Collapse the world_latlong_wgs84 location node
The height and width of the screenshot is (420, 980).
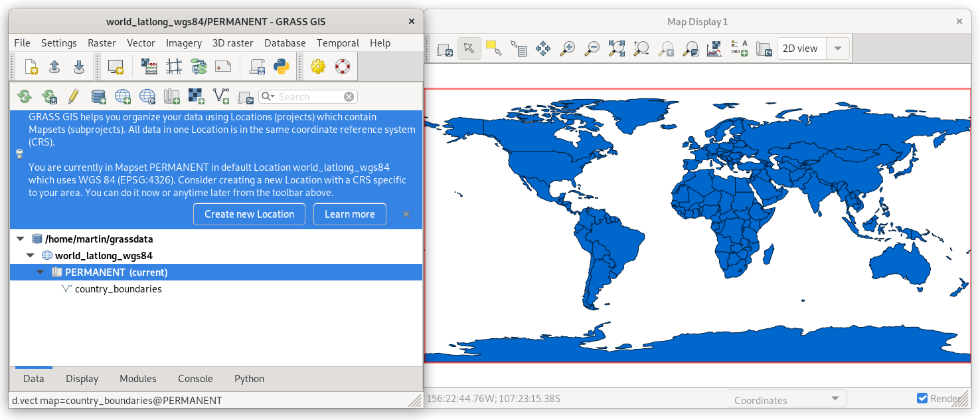tap(30, 255)
